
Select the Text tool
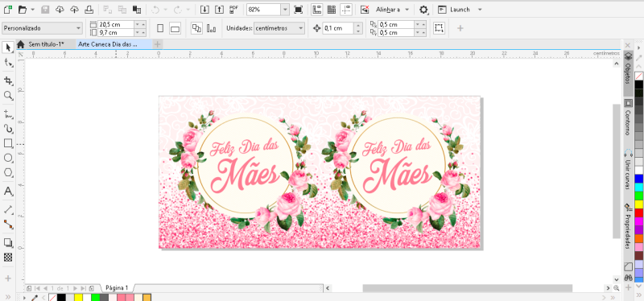coord(8,191)
